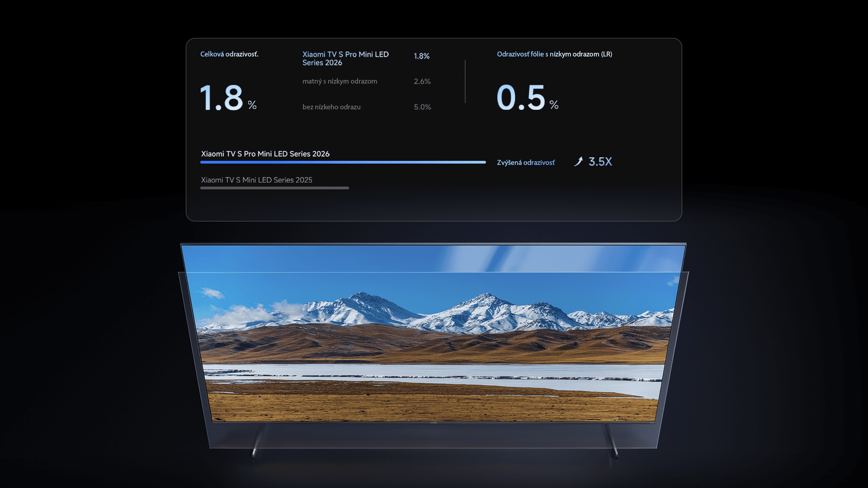Viewport: 868px width, 488px height.
Task: Click the large 1.8 percent figure
Action: 222,98
